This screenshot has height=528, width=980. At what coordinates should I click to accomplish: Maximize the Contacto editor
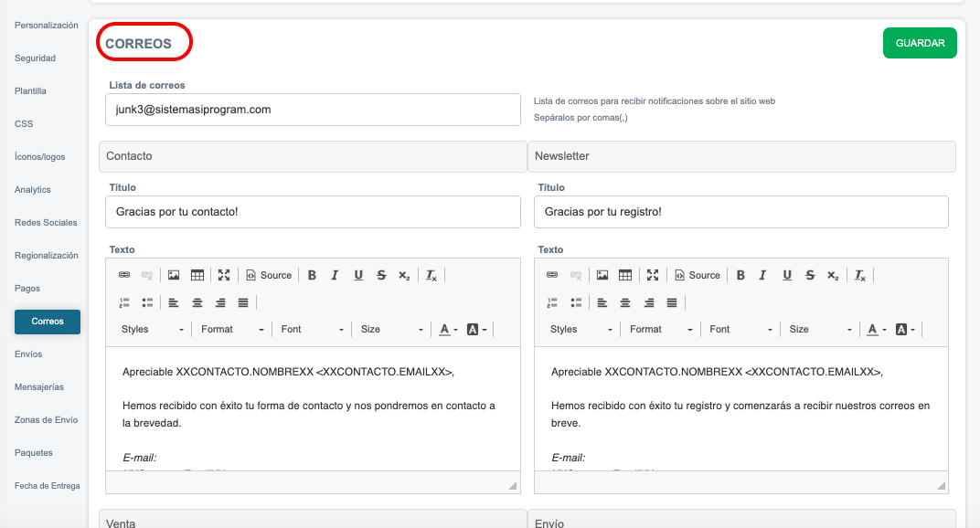coord(224,275)
